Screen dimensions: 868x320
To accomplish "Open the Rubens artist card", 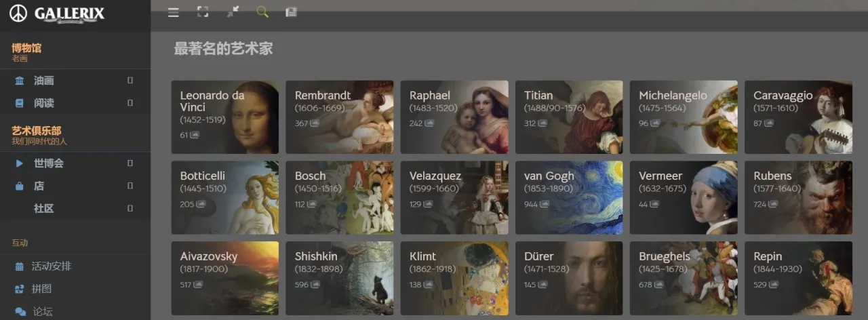I will point(798,198).
